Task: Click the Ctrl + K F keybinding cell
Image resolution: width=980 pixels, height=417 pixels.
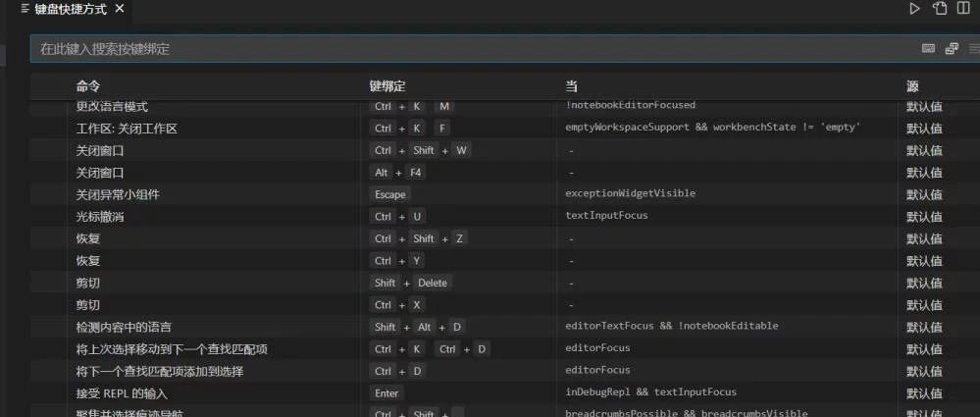Action: click(x=411, y=129)
